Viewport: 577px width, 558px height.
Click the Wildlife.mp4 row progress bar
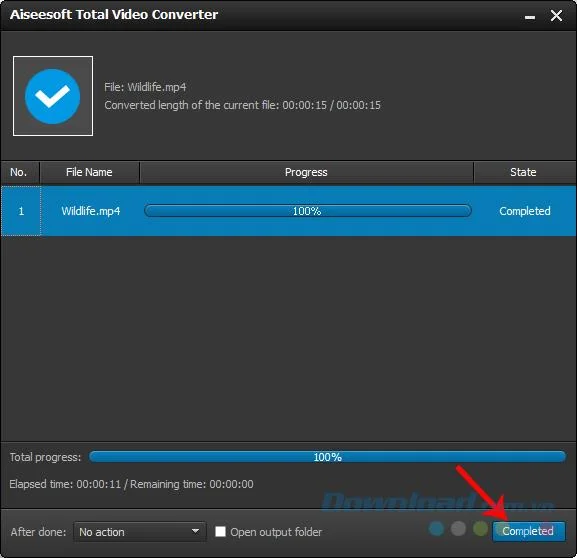[308, 211]
